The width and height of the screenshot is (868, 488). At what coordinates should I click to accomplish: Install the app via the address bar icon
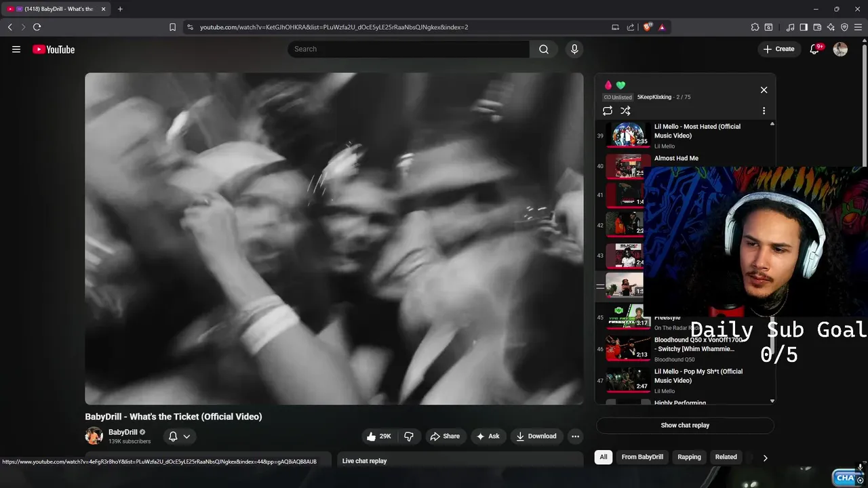[x=615, y=27]
